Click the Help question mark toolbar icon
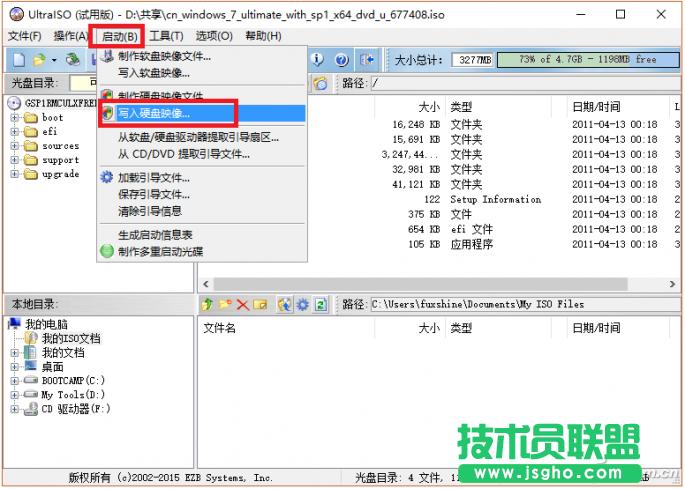685x489 pixels. 342,61
